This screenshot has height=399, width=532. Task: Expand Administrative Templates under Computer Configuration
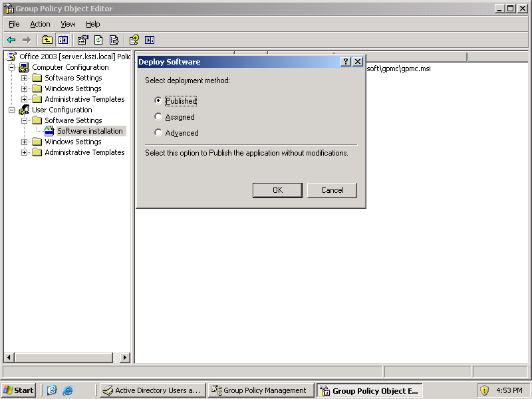(24, 99)
